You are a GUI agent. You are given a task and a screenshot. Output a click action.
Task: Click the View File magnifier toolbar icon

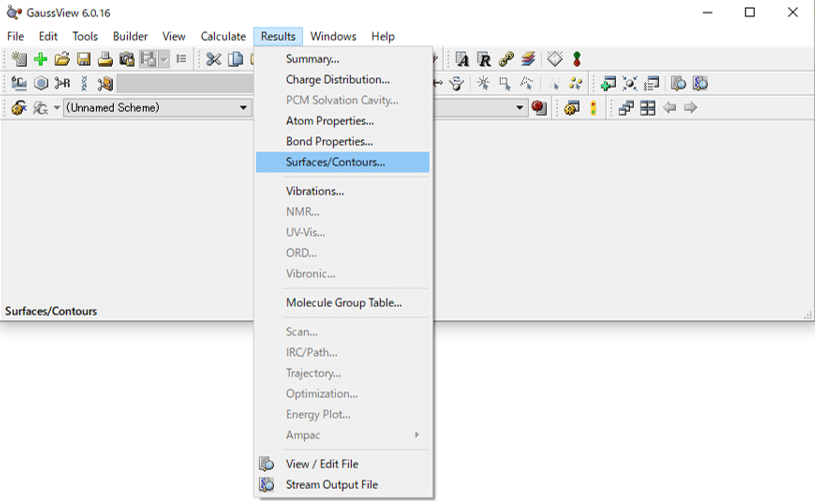point(678,83)
